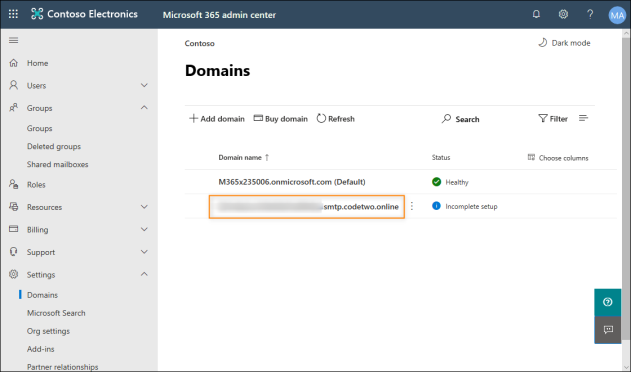631x372 pixels.
Task: Click Microsoft 365 admin center title
Action: point(219,15)
